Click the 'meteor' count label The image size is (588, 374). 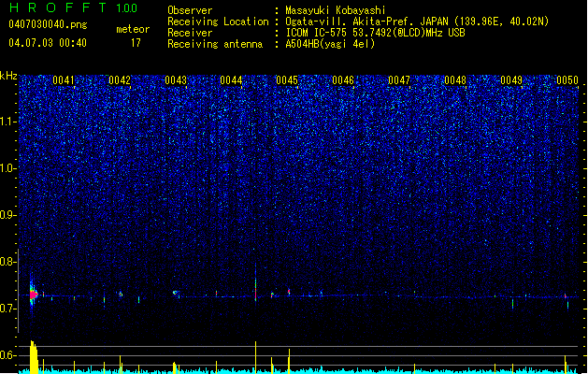point(133,29)
